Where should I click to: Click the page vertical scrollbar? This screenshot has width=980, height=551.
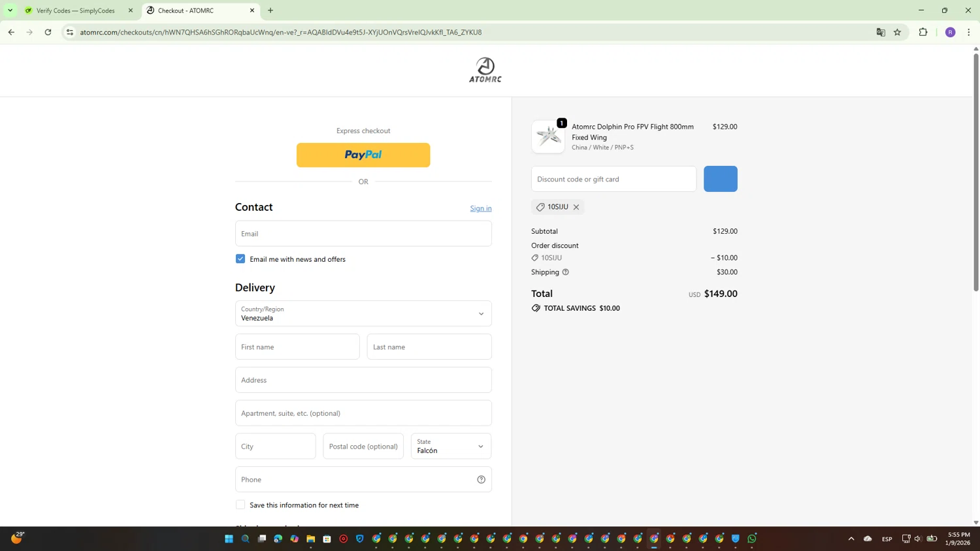pyautogui.click(x=976, y=172)
